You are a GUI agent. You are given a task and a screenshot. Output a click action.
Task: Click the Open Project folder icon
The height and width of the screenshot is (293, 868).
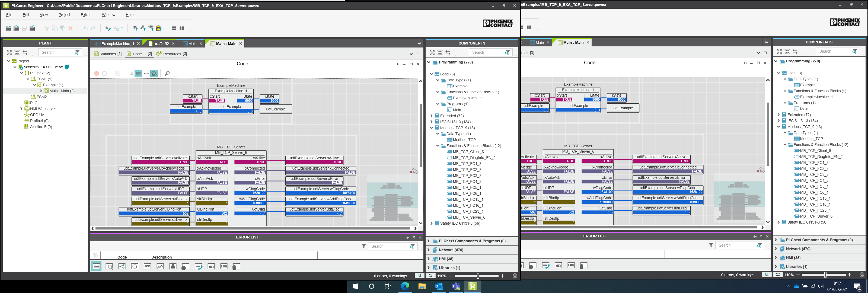(16, 28)
